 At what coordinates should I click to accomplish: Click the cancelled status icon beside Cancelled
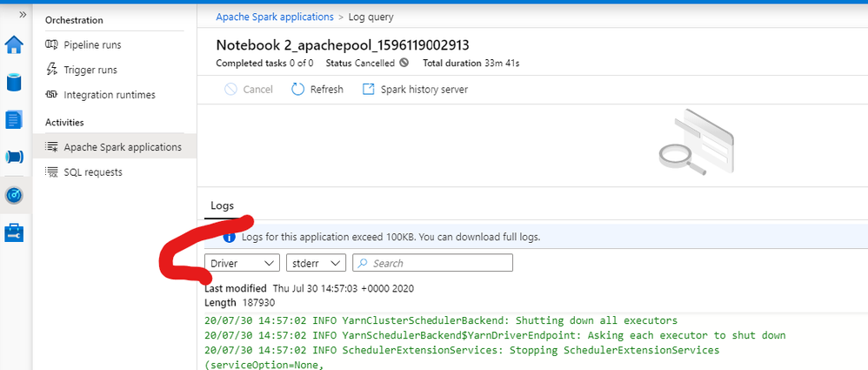[x=404, y=63]
